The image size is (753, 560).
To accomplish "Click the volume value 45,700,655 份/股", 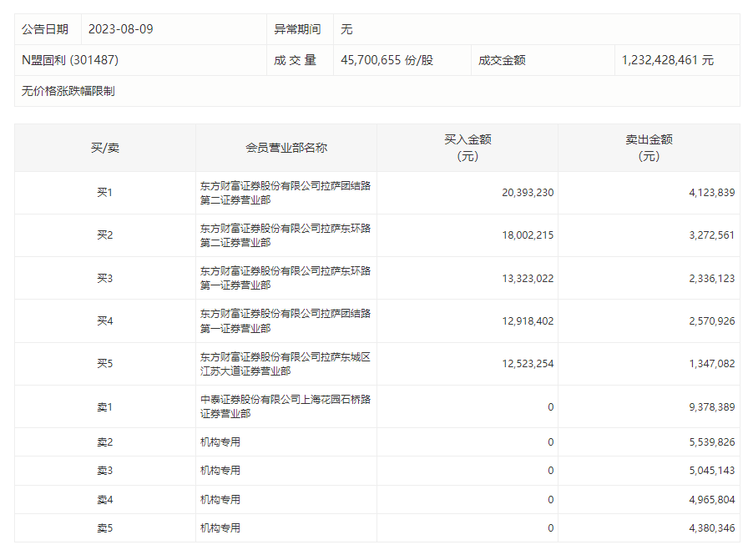I will click(387, 60).
